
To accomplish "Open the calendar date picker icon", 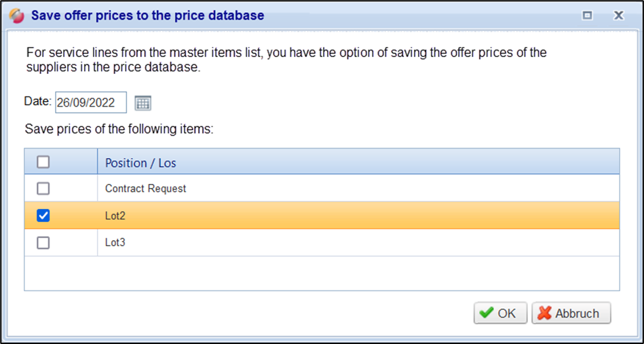I will tap(143, 103).
